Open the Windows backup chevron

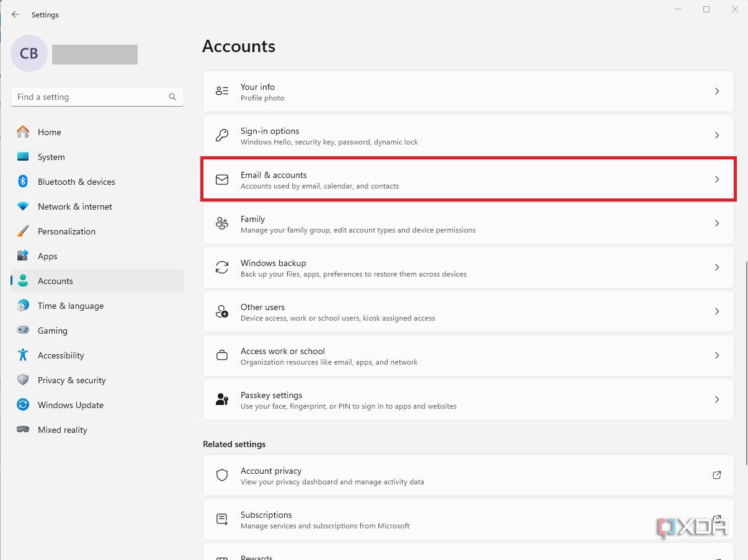click(717, 267)
